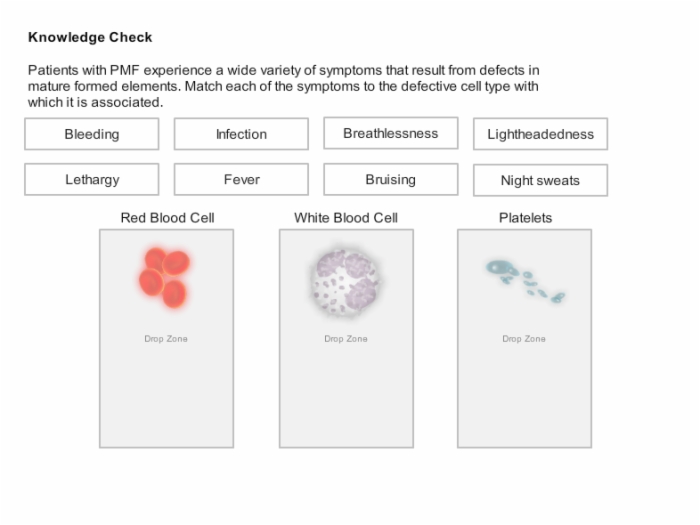Image resolution: width=700 pixels, height=525 pixels.
Task: Click the White Blood Cell drop zone text
Action: 346,339
